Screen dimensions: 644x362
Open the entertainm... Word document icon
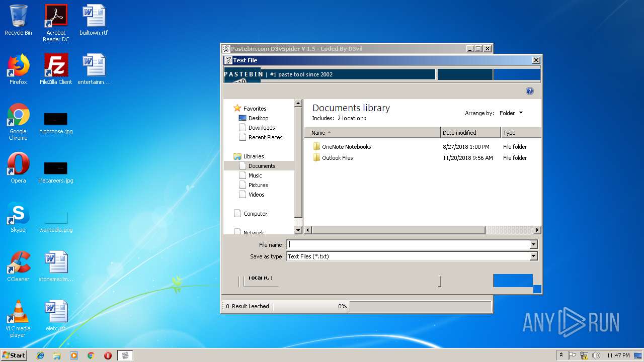(94, 69)
